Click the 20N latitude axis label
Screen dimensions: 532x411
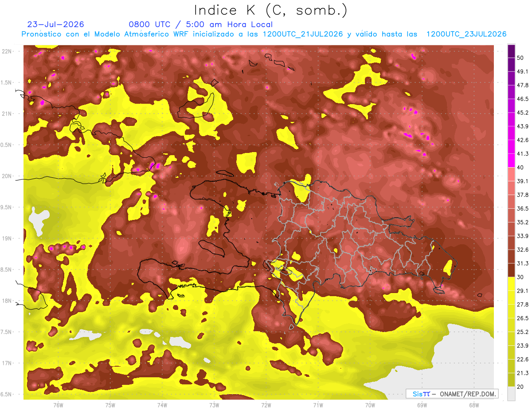coord(7,176)
